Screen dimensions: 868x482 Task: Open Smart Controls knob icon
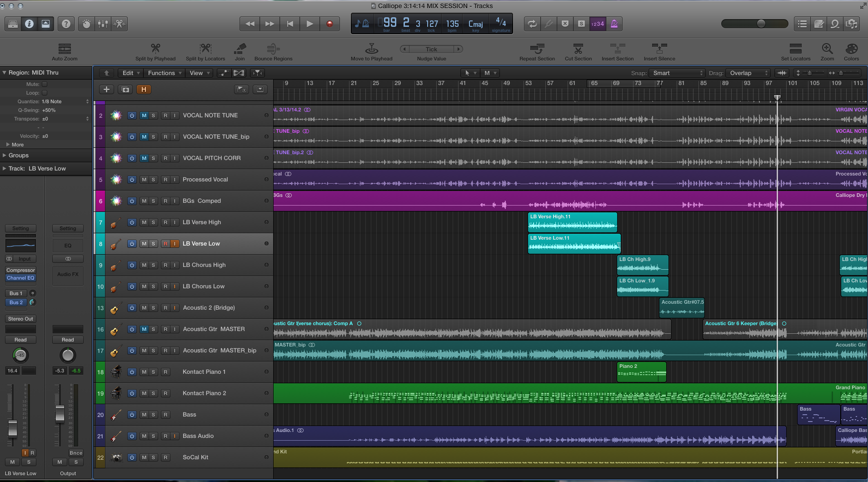click(86, 24)
